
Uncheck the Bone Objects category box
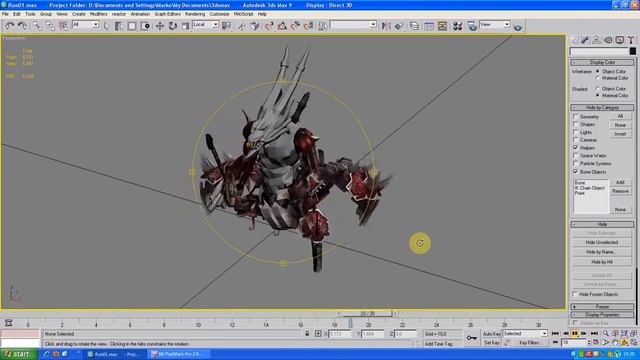pyautogui.click(x=576, y=171)
